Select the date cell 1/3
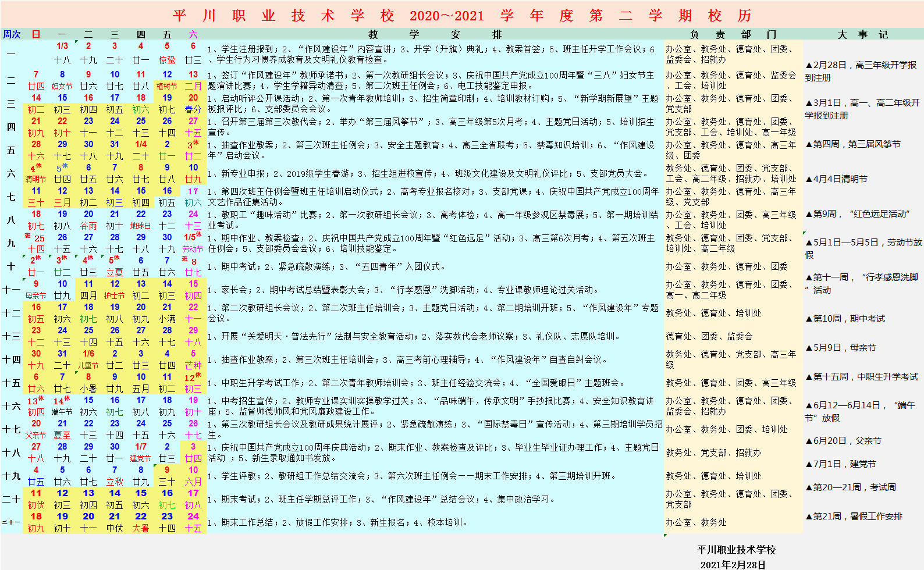924x570 pixels. pos(62,46)
